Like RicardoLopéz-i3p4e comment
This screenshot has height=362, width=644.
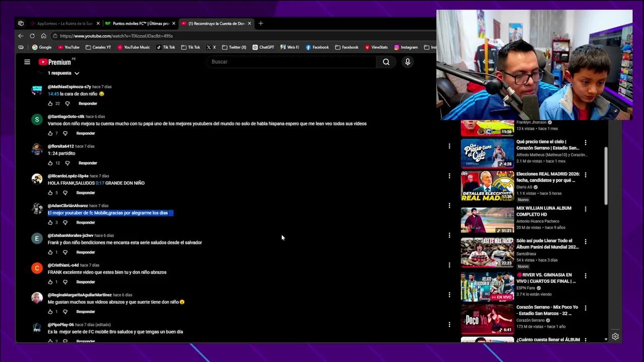pos(50,193)
